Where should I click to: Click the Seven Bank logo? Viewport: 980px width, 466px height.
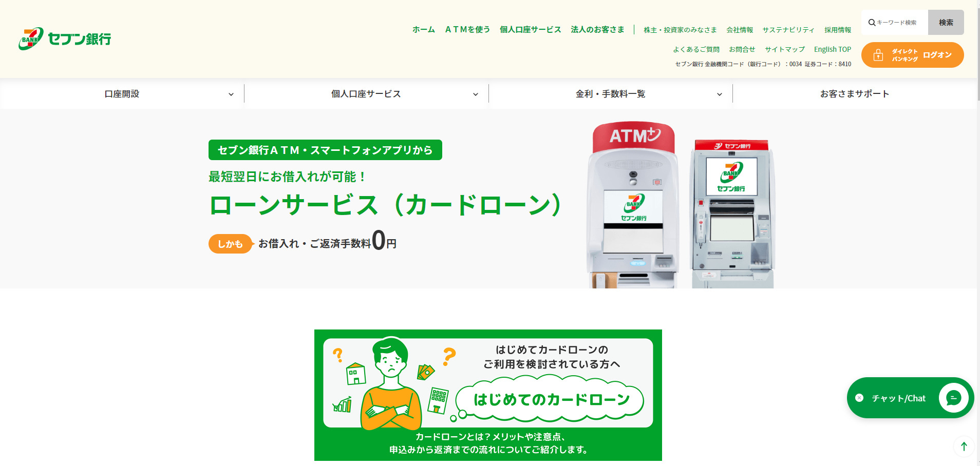[64, 37]
